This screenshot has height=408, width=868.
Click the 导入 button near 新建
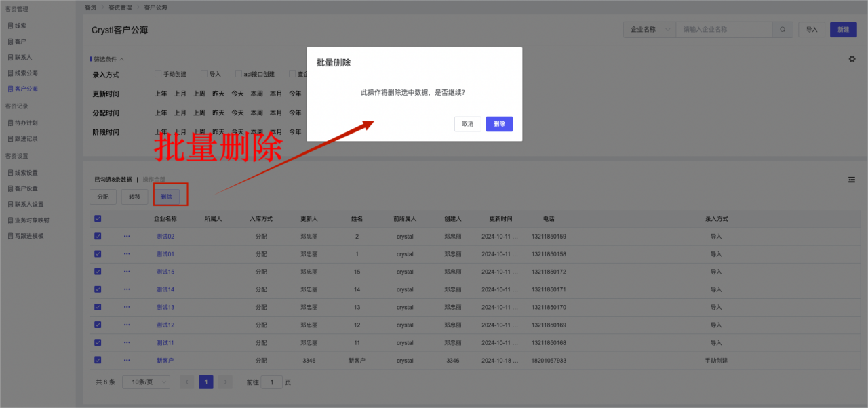point(812,30)
